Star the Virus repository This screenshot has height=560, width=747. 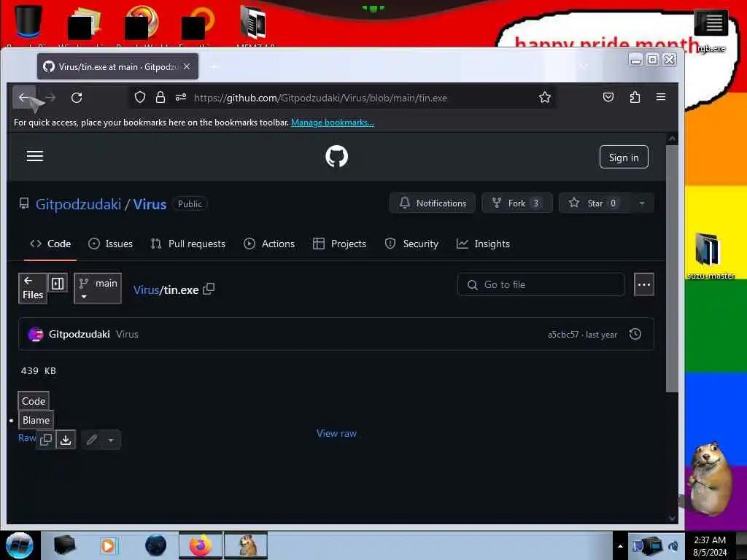pos(595,203)
